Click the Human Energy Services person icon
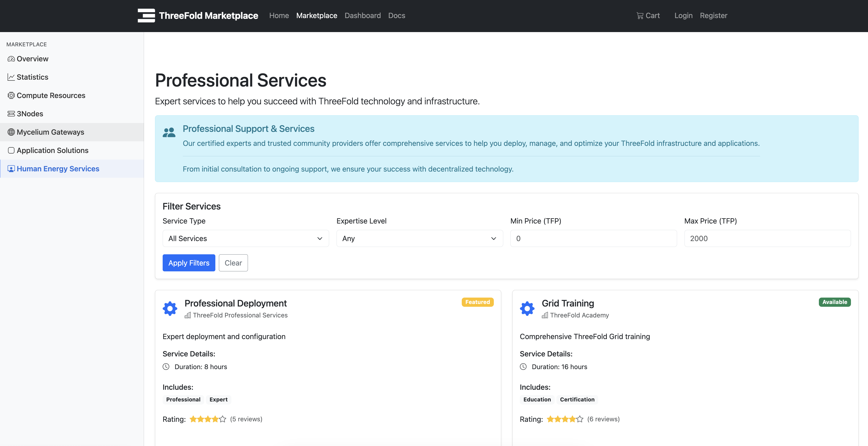Image resolution: width=868 pixels, height=446 pixels. pos(11,169)
